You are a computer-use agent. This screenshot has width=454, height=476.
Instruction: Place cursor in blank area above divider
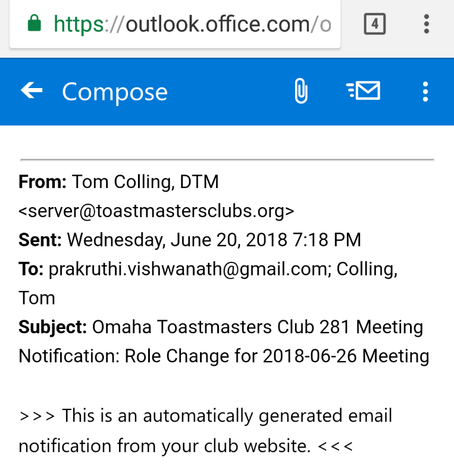click(x=227, y=142)
